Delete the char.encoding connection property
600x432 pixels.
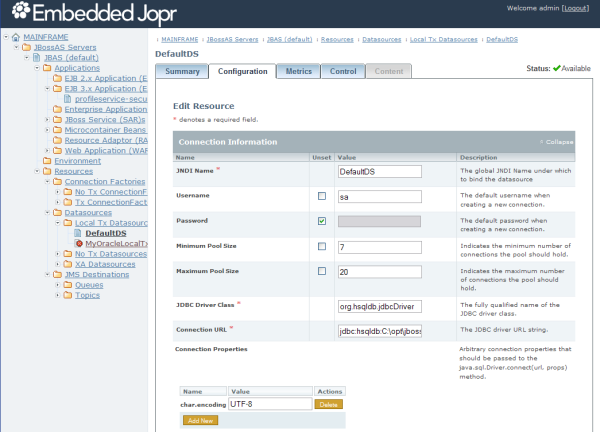(328, 405)
